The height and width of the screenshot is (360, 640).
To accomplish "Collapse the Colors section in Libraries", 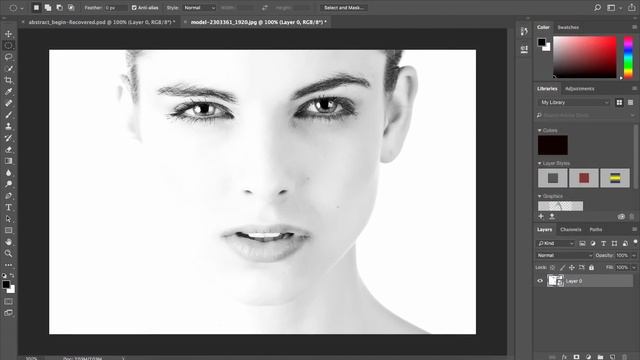I will 540,131.
